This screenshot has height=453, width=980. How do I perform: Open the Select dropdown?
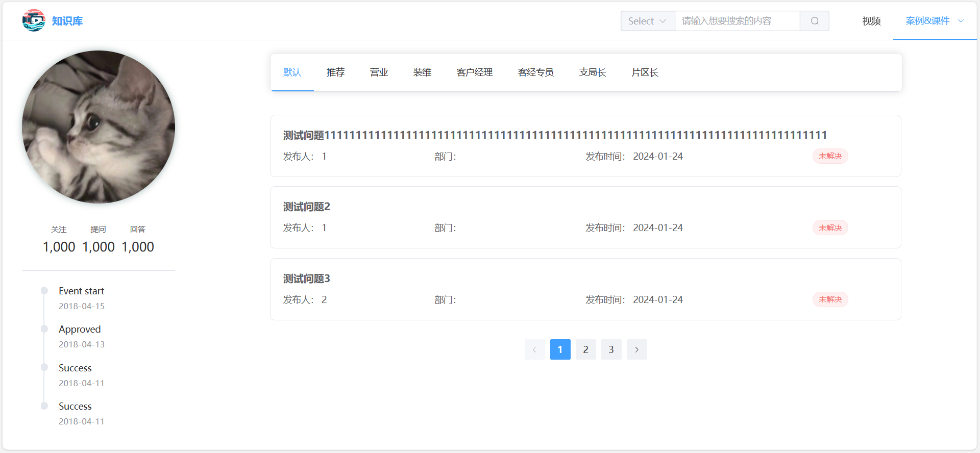pyautogui.click(x=647, y=21)
